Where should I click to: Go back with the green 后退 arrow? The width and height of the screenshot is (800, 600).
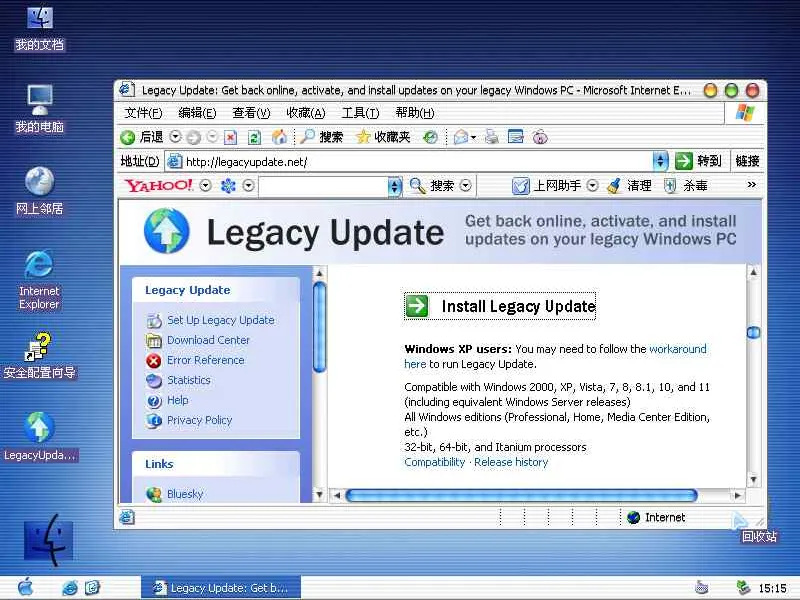tap(141, 137)
